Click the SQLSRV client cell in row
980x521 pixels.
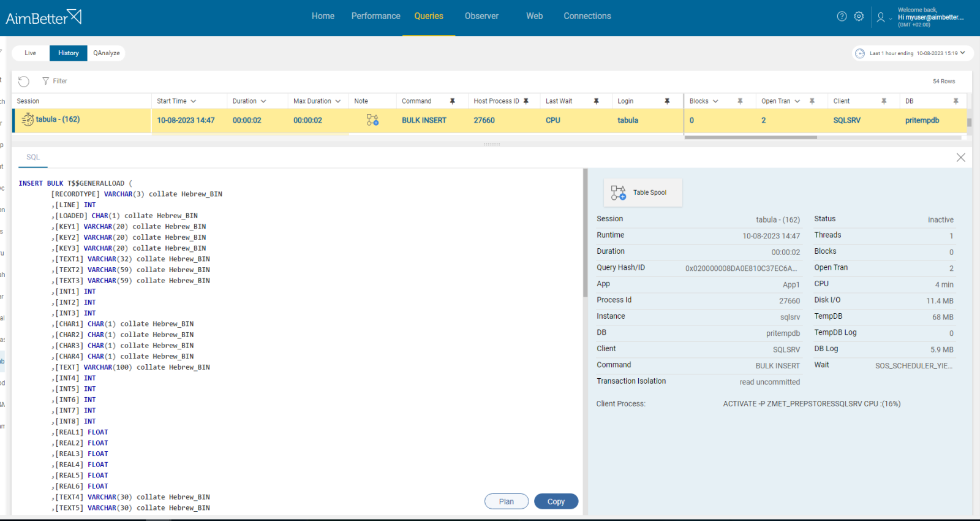click(846, 120)
